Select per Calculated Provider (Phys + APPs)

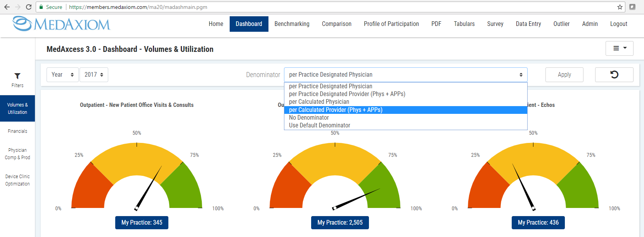click(336, 110)
